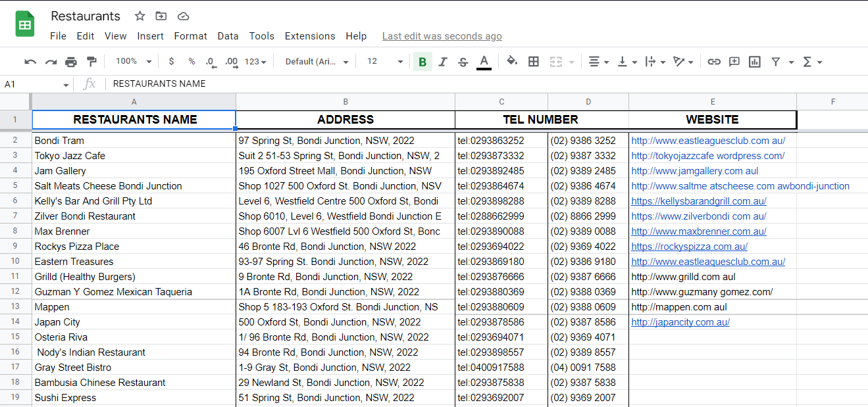
Task: Select the paint format tool
Action: [91, 62]
